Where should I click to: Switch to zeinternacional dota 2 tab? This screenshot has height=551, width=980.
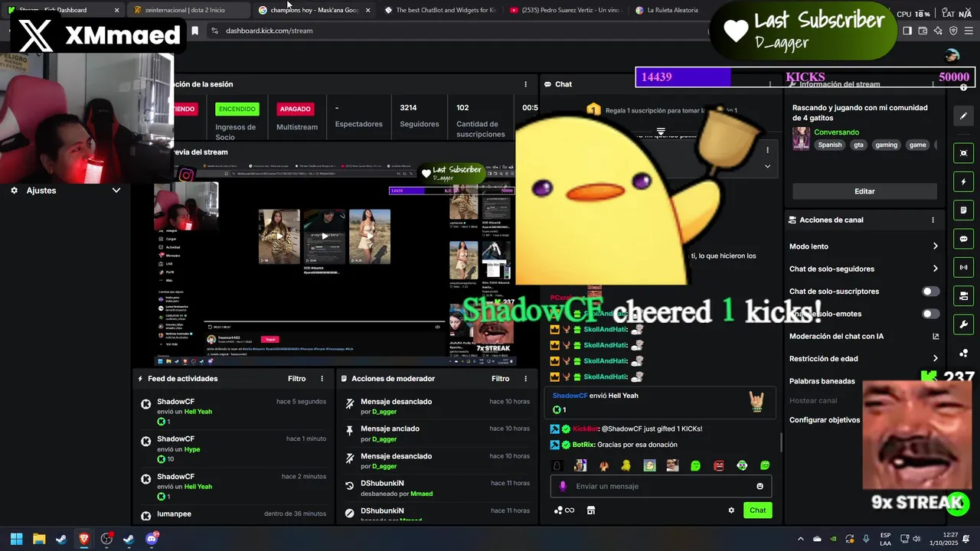tap(189, 10)
